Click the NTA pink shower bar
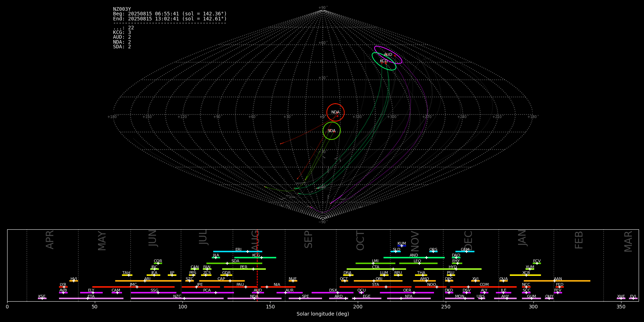644x322 pixels. tap(409, 298)
